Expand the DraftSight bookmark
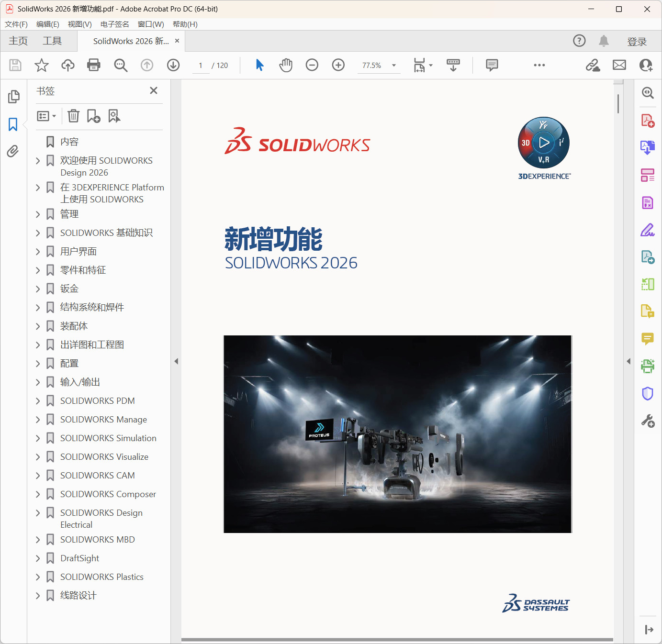662x644 pixels. pyautogui.click(x=38, y=558)
